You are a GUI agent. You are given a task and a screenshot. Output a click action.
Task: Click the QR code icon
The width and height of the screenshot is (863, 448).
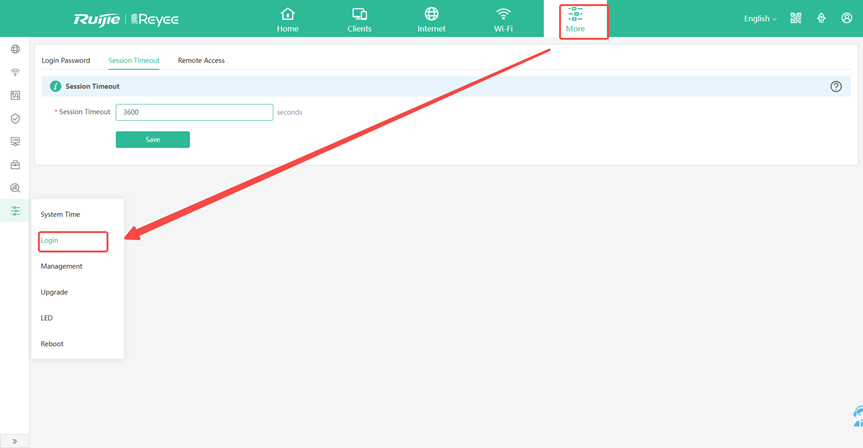tap(796, 18)
